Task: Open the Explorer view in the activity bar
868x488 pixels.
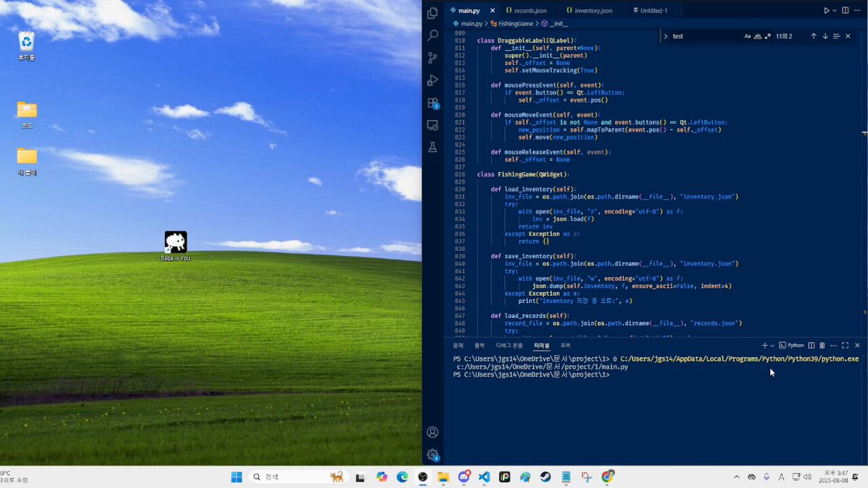Action: point(433,13)
